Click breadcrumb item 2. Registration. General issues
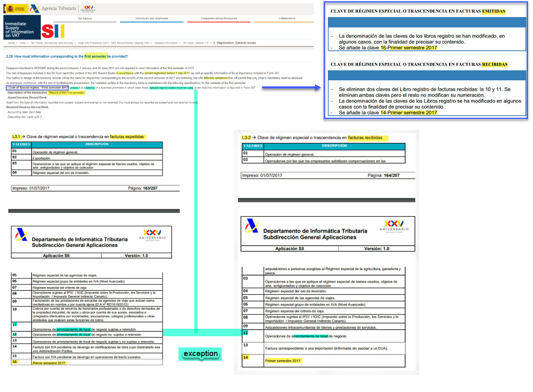The height and width of the screenshot is (392, 533). coord(235,43)
